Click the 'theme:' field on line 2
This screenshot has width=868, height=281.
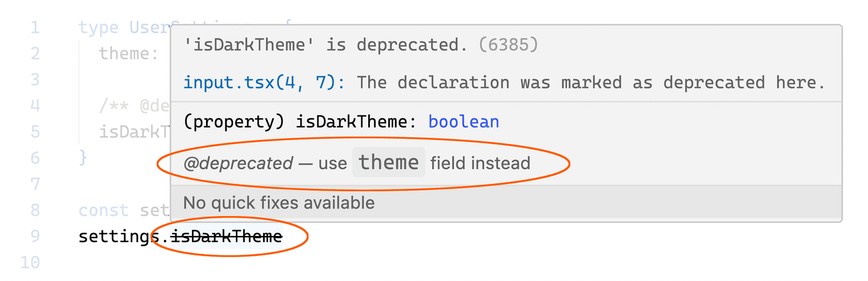(129, 53)
